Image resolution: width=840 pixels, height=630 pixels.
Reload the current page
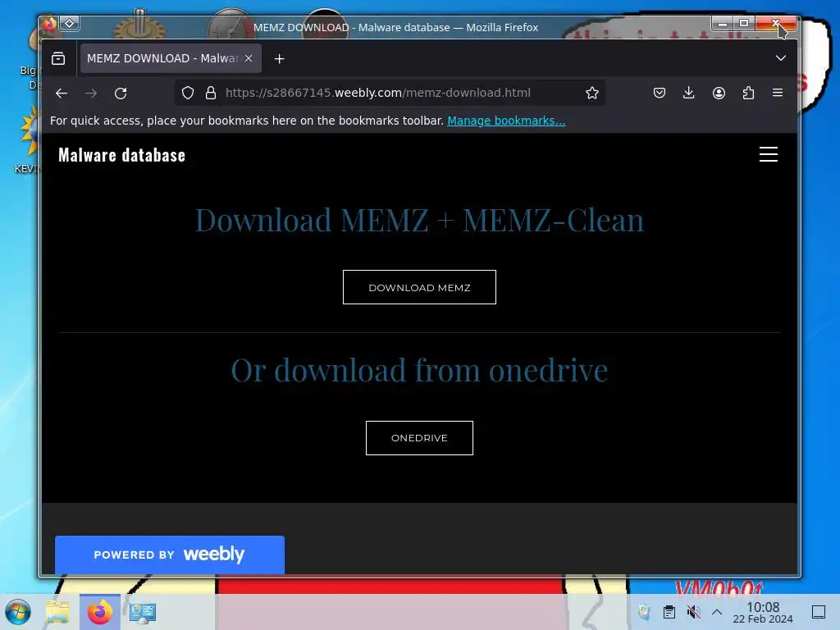(121, 94)
